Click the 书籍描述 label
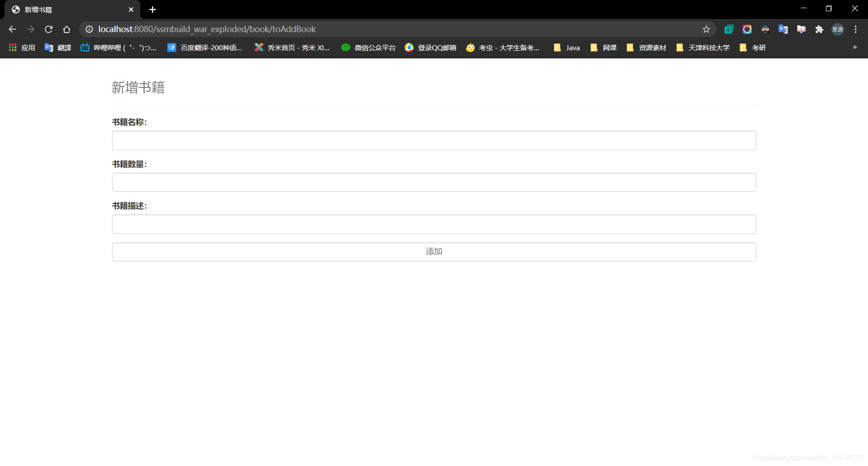 [x=129, y=206]
